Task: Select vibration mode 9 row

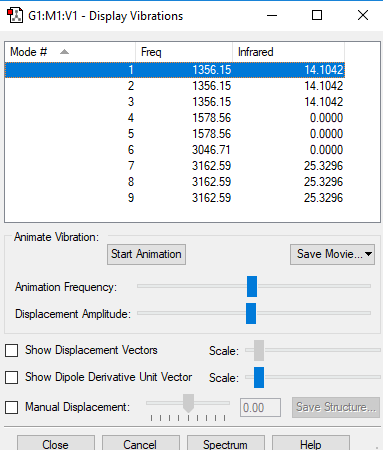Action: point(175,198)
